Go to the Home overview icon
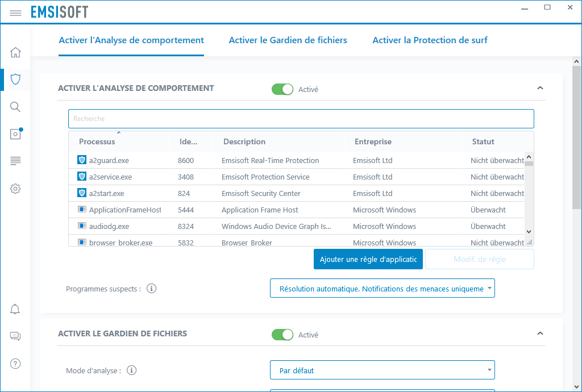 point(15,52)
